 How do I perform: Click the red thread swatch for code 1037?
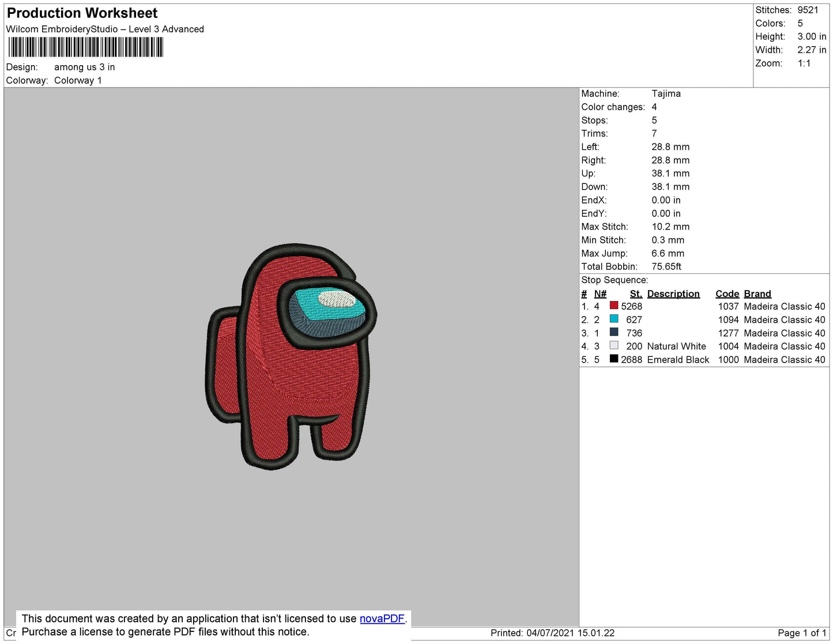pyautogui.click(x=614, y=306)
